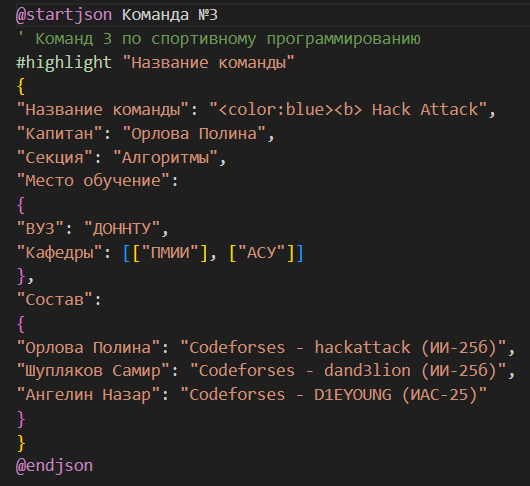
Task: Click the @startjson directive
Action: tap(64, 15)
